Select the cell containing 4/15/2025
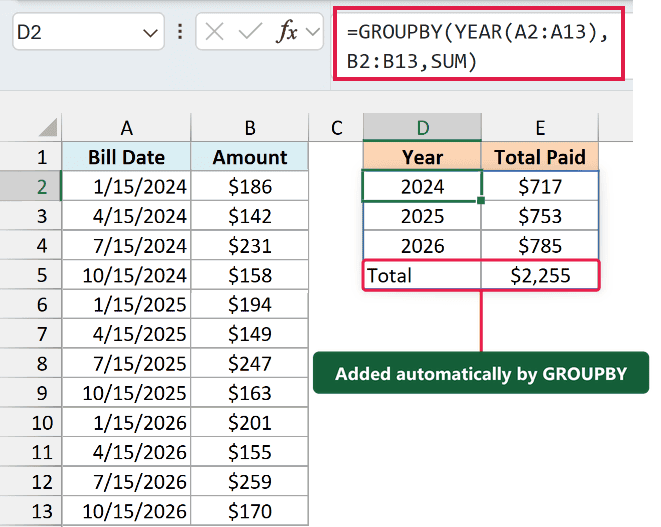The image size is (661, 527). click(126, 334)
